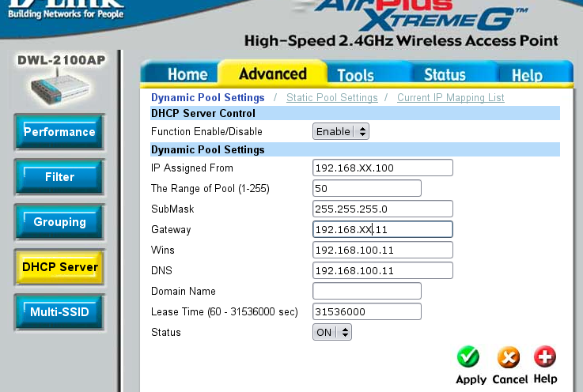583x392 pixels.
Task: Click the Domain Name input field
Action: click(x=367, y=291)
